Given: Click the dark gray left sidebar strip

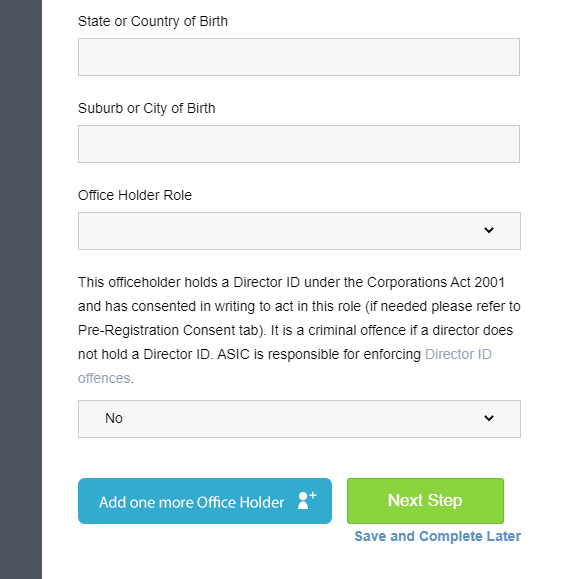Looking at the screenshot, I should pyautogui.click(x=21, y=290).
